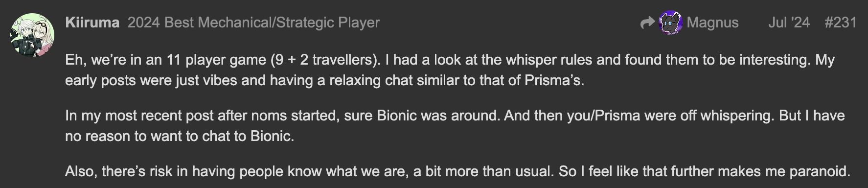Click the '2024 Best Mechanical/Strategic Player' title

pos(253,23)
